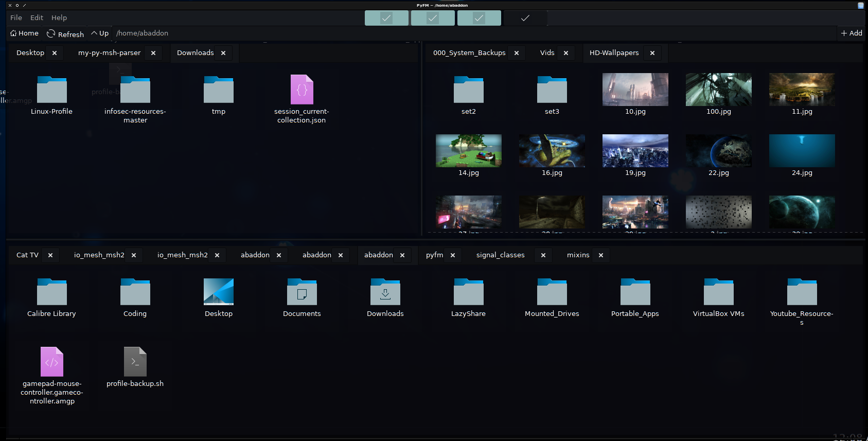The width and height of the screenshot is (868, 441).
Task: Switch to the signal_classes tab
Action: pyautogui.click(x=501, y=255)
